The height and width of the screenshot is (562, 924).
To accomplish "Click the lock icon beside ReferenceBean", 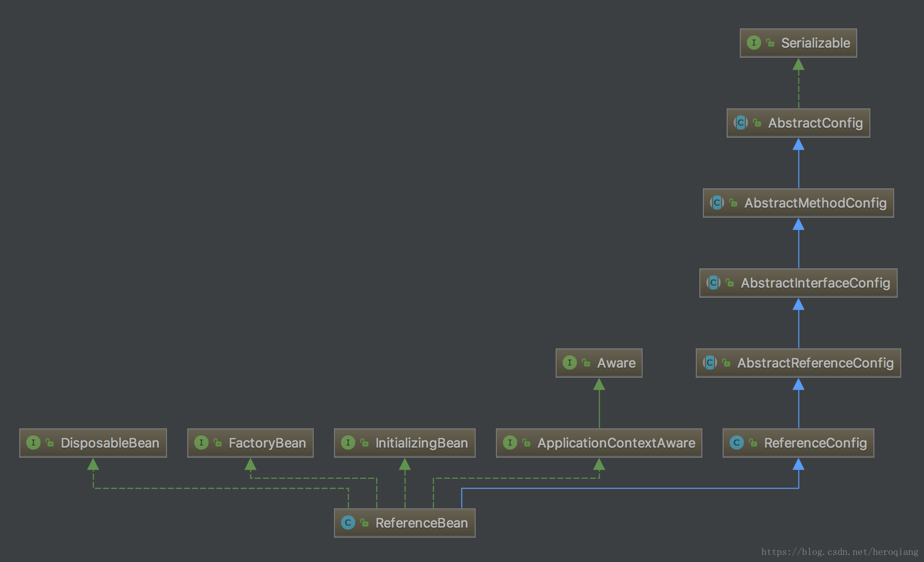I will pyautogui.click(x=364, y=523).
